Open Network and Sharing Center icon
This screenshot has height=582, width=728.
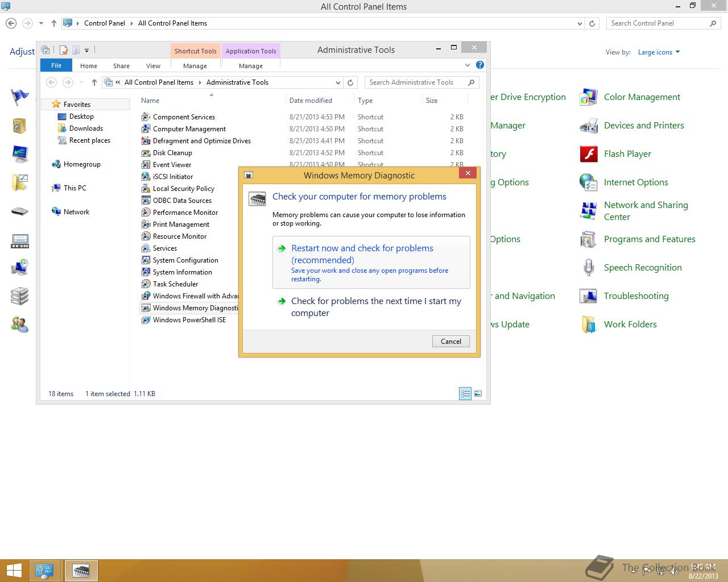point(588,211)
